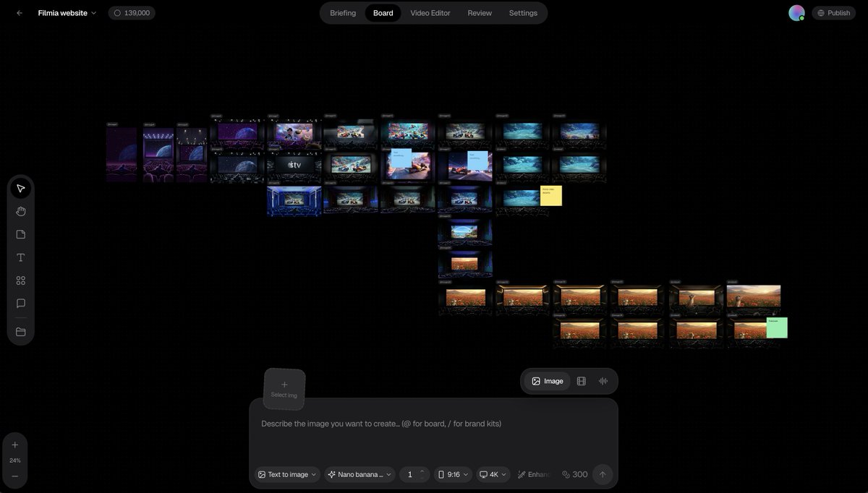Viewport: 868px width, 493px height.
Task: Click the green sticky note
Action: point(777,327)
